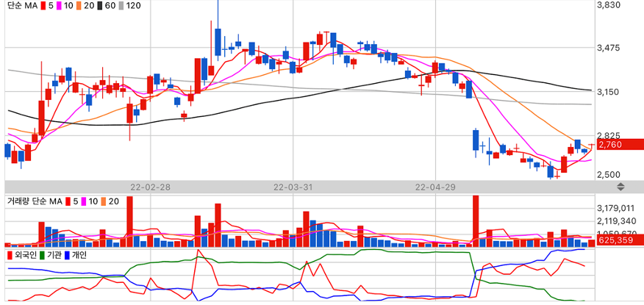Viewport: 644px width, 305px height.
Task: Select orange 20 swatch in volume MA legend
Action: click(104, 201)
